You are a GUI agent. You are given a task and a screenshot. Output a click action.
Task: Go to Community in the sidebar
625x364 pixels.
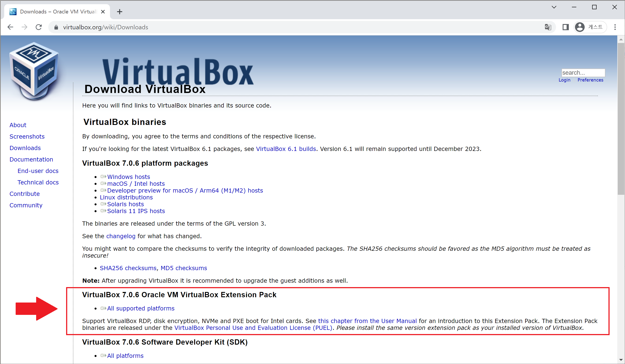pyautogui.click(x=26, y=205)
